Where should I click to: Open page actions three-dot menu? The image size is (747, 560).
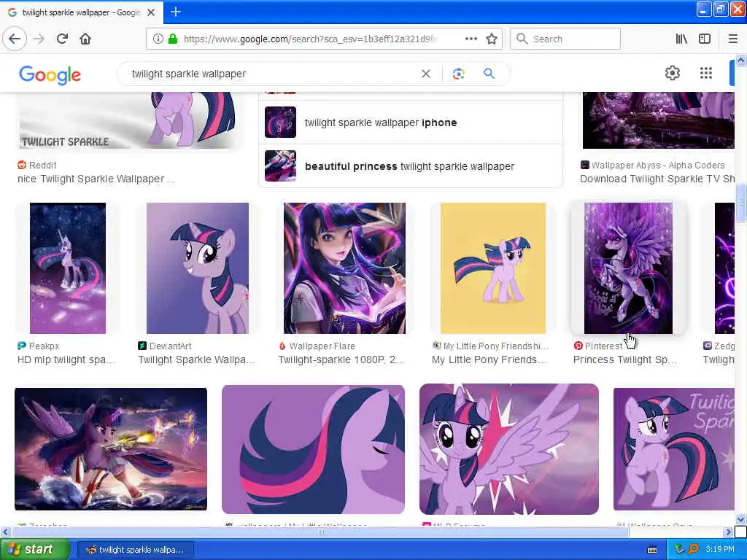tap(471, 39)
